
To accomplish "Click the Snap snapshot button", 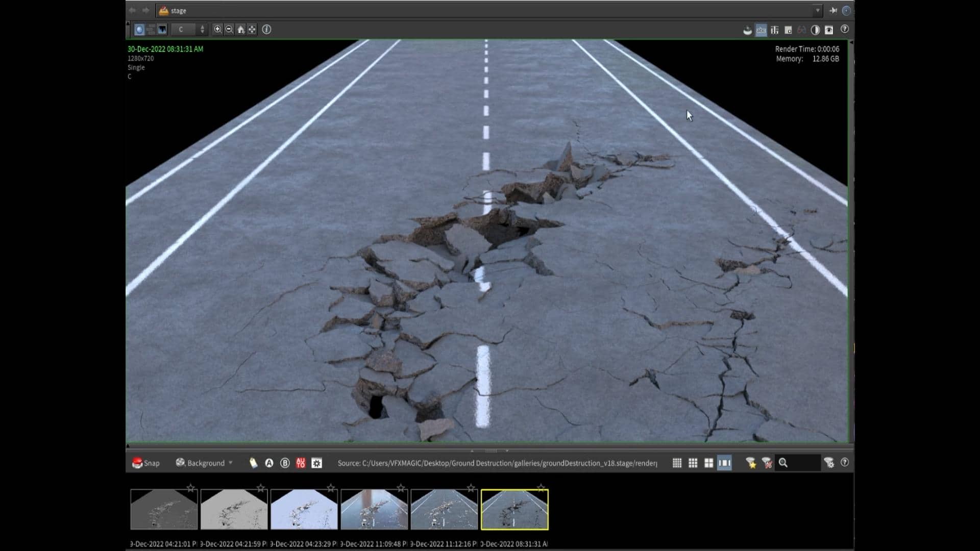I will click(146, 463).
